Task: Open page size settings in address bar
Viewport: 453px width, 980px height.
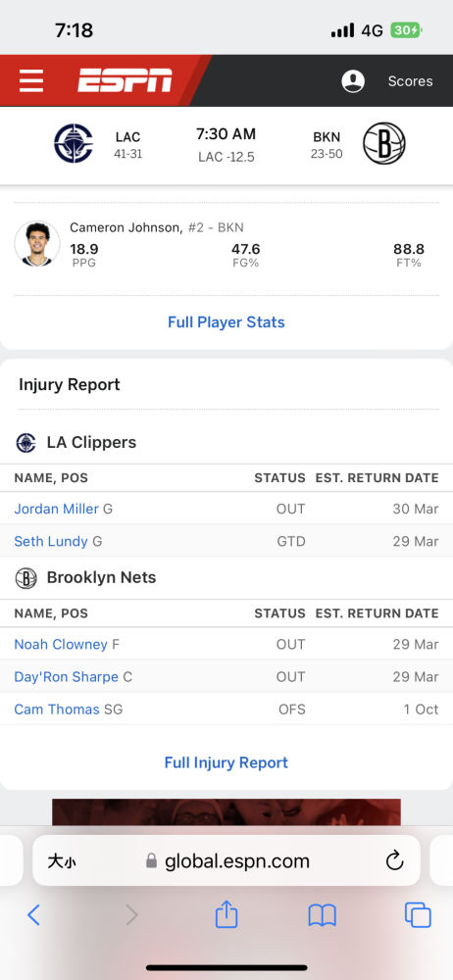Action: (x=62, y=861)
